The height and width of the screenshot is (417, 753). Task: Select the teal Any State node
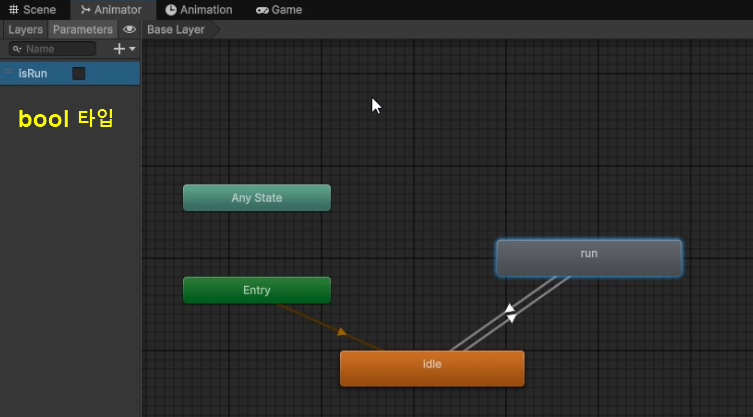pyautogui.click(x=256, y=198)
